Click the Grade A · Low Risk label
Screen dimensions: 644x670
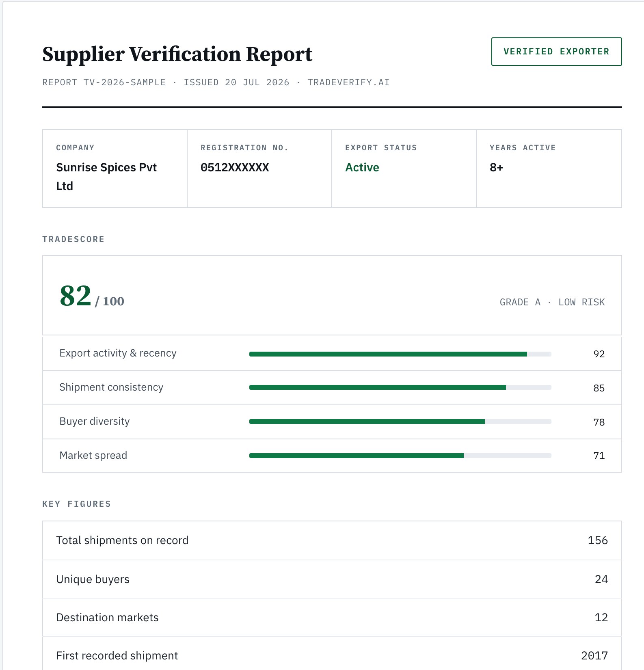552,302
